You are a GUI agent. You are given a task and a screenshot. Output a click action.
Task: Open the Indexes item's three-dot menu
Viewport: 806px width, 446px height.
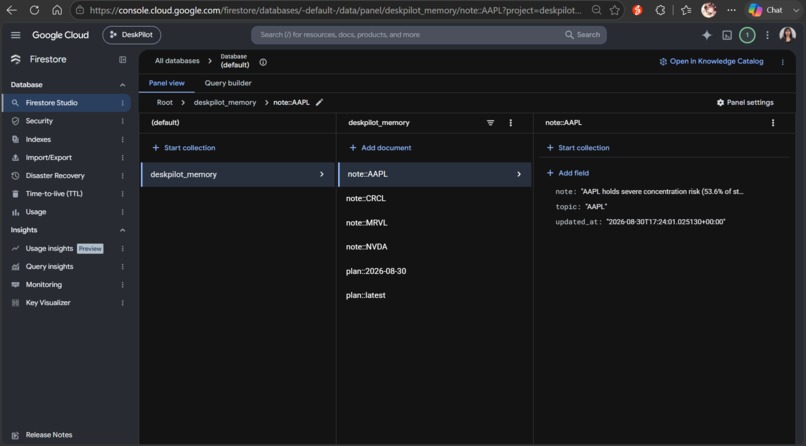click(x=122, y=139)
